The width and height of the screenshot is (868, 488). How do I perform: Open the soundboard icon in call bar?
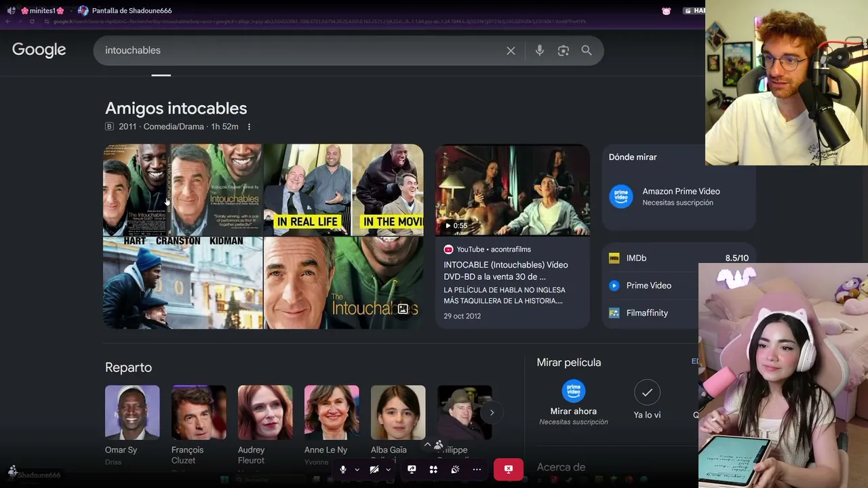point(455,469)
